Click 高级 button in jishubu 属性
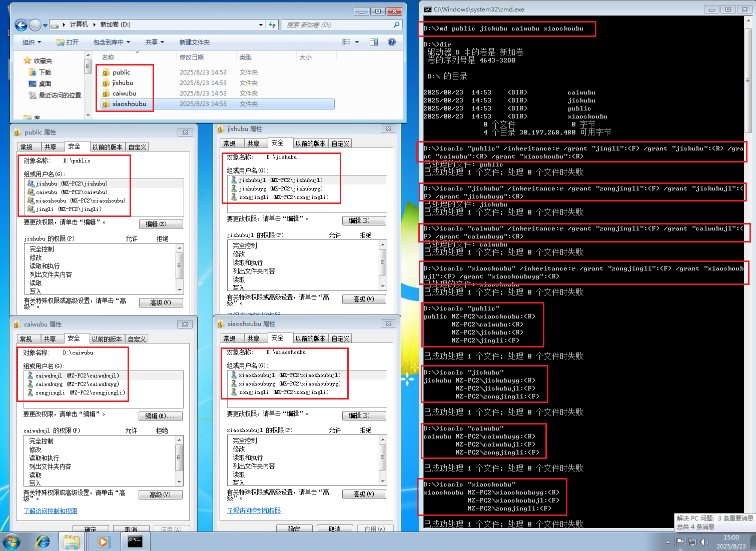 tap(364, 299)
